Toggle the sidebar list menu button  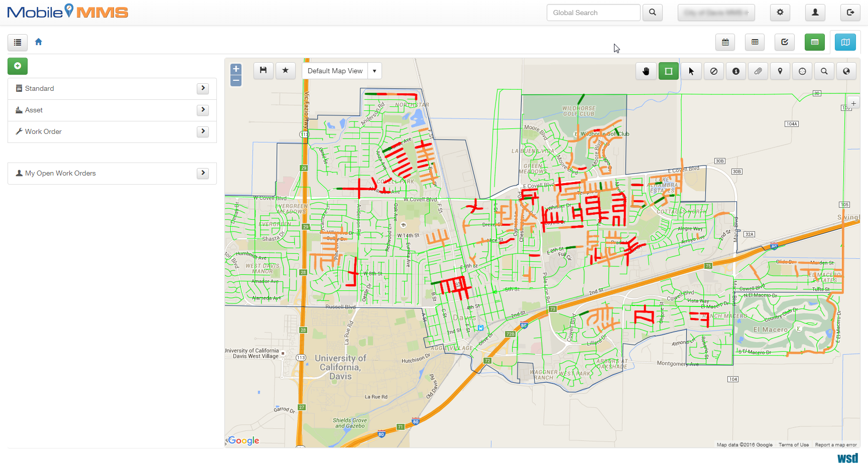coord(18,42)
